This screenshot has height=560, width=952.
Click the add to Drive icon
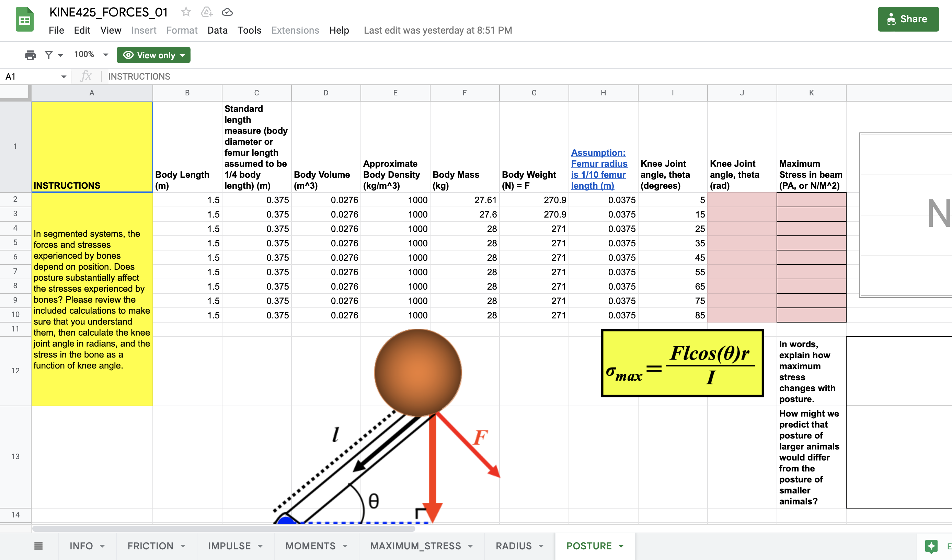(x=206, y=12)
